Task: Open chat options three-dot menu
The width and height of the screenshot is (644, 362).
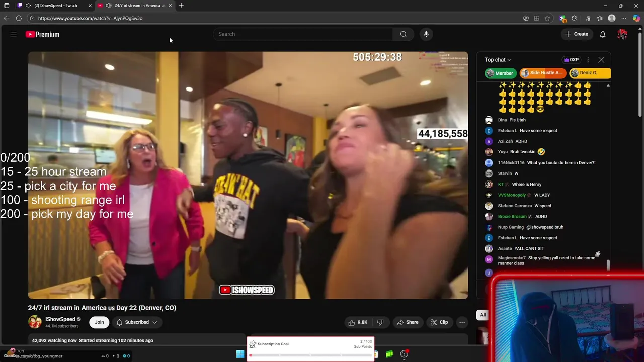Action: pyautogui.click(x=588, y=60)
